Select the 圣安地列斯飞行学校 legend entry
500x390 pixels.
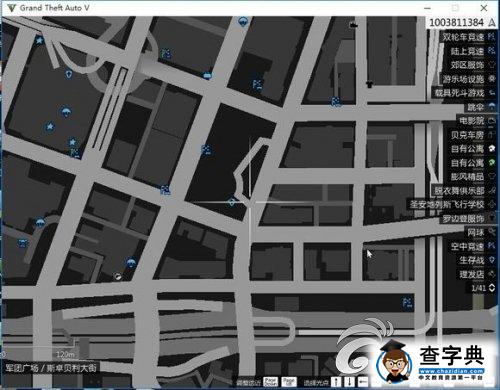pyautogui.click(x=452, y=204)
